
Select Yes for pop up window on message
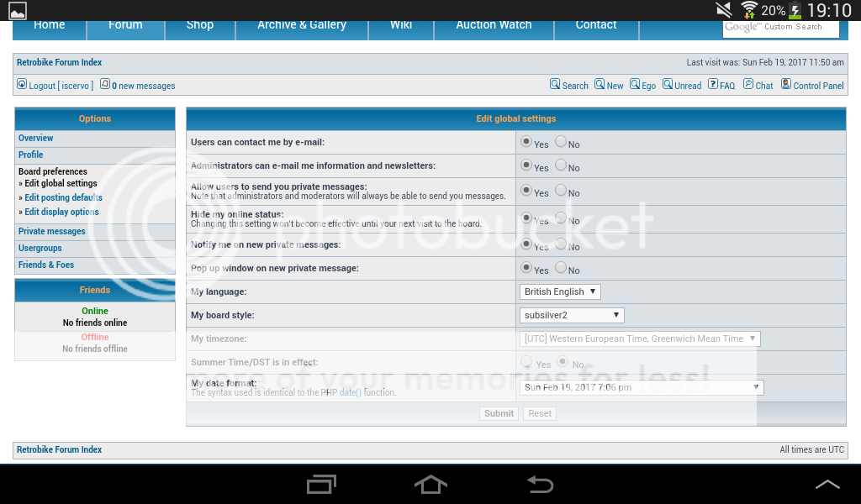(526, 268)
